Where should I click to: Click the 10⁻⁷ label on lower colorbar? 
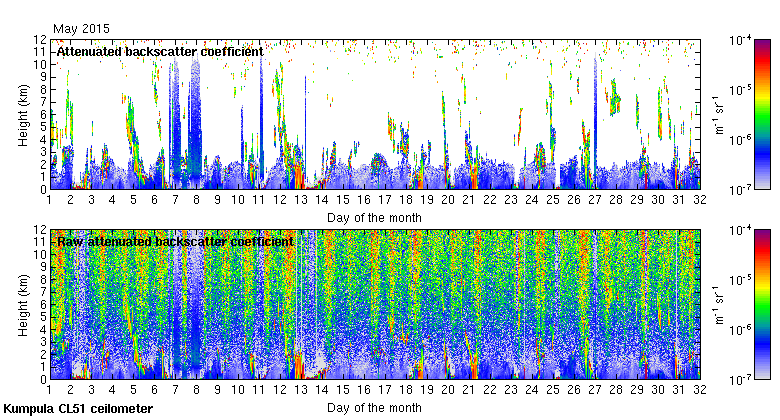coord(740,380)
